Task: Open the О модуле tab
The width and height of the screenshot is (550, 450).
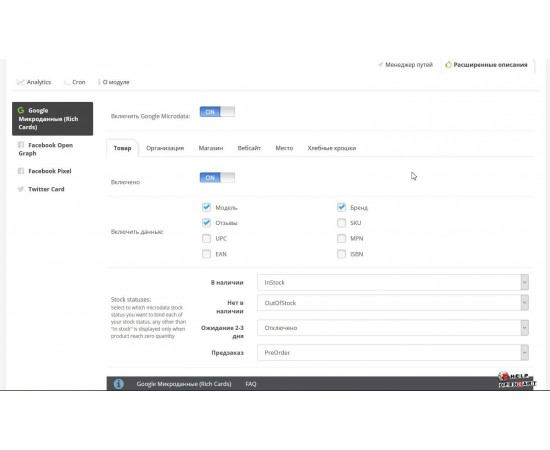Action: [x=114, y=82]
